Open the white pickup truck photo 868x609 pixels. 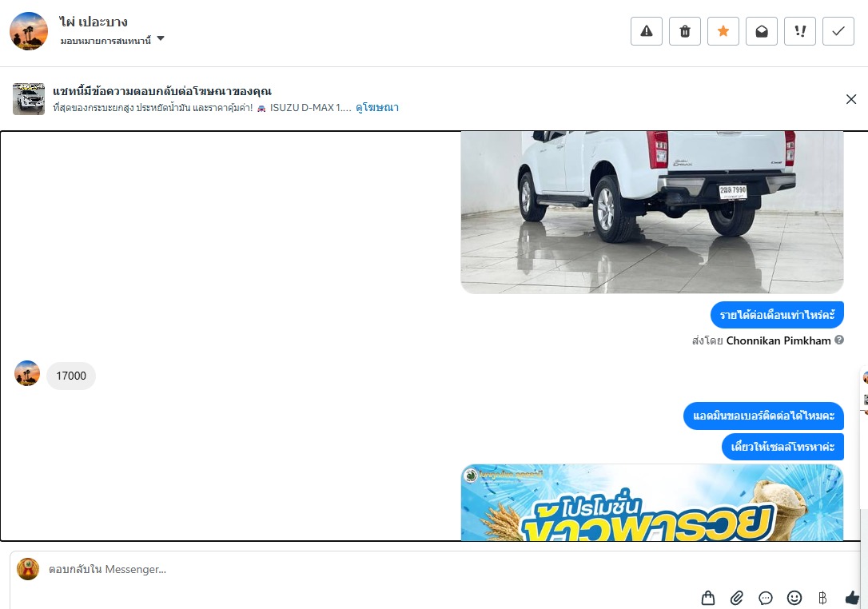652,213
